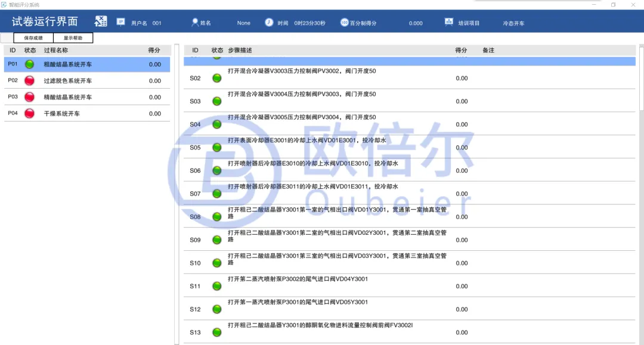Select step S13 description about FV3002I
This screenshot has height=345, width=644.
pos(320,325)
